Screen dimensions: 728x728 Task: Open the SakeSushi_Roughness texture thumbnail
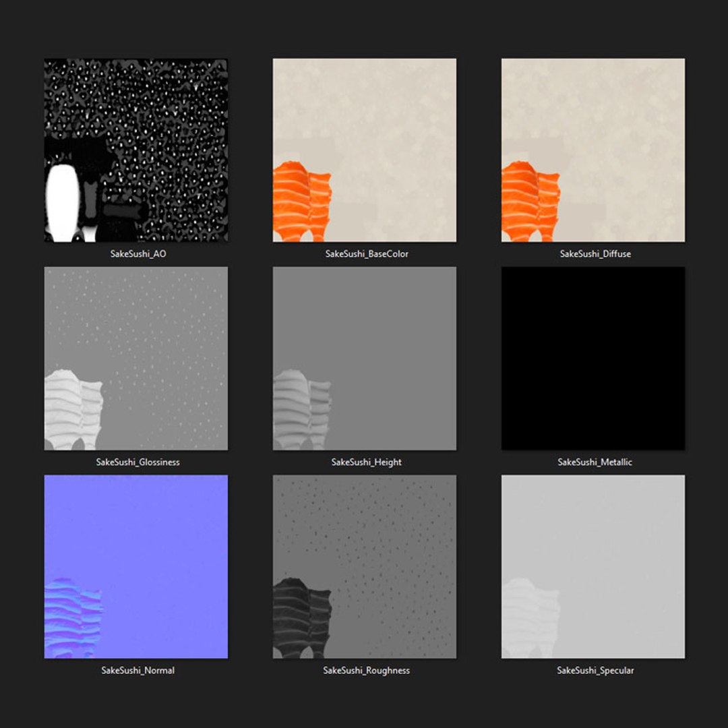[x=365, y=566]
